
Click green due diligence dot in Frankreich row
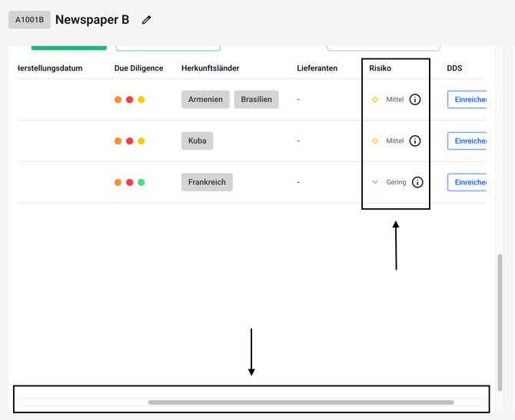click(x=141, y=183)
